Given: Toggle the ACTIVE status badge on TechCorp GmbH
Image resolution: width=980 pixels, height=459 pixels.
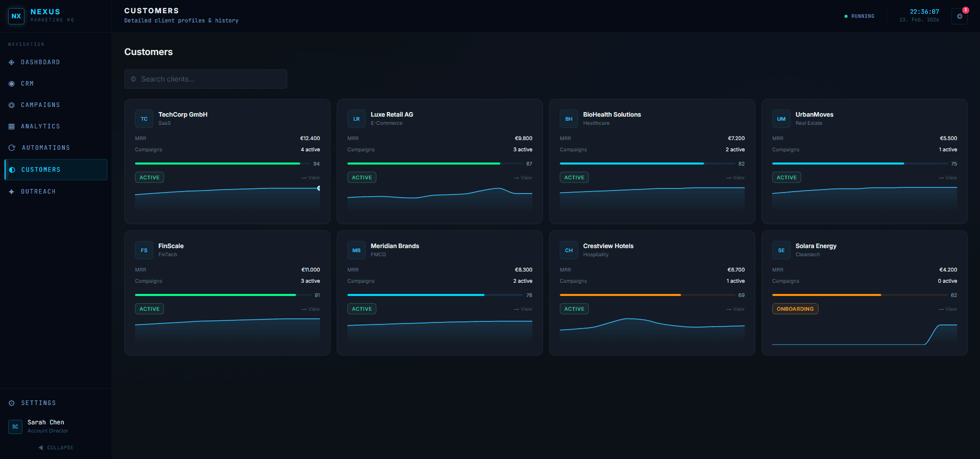Looking at the screenshot, I should pos(149,177).
